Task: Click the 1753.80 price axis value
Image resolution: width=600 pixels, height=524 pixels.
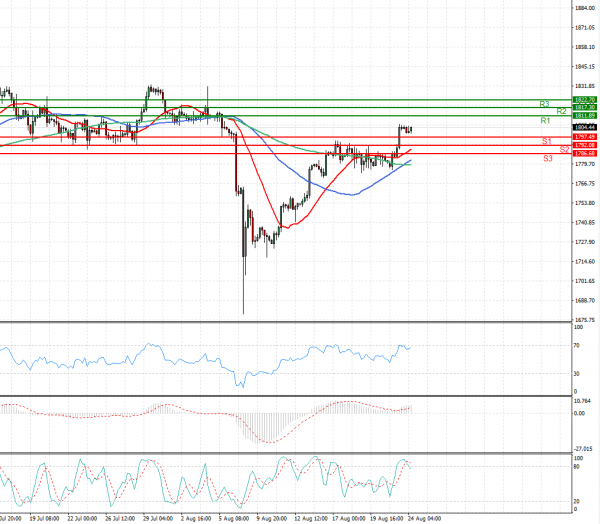Action: click(x=585, y=203)
